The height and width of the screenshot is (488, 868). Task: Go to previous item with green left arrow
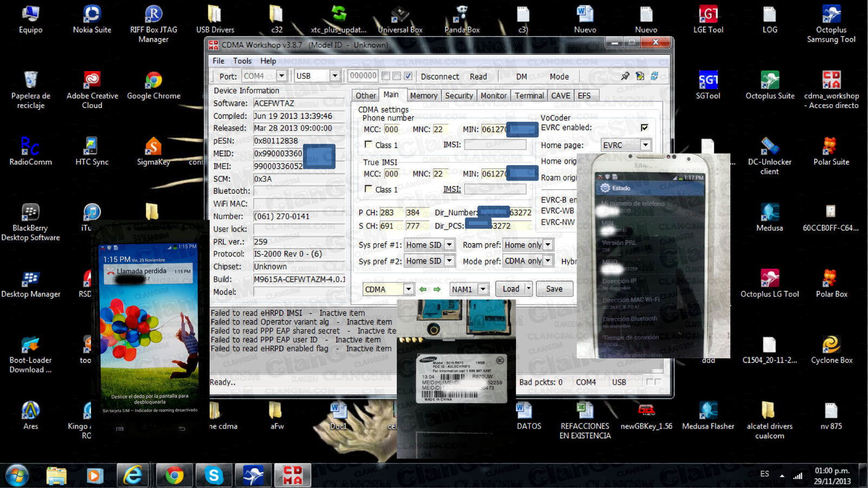423,289
